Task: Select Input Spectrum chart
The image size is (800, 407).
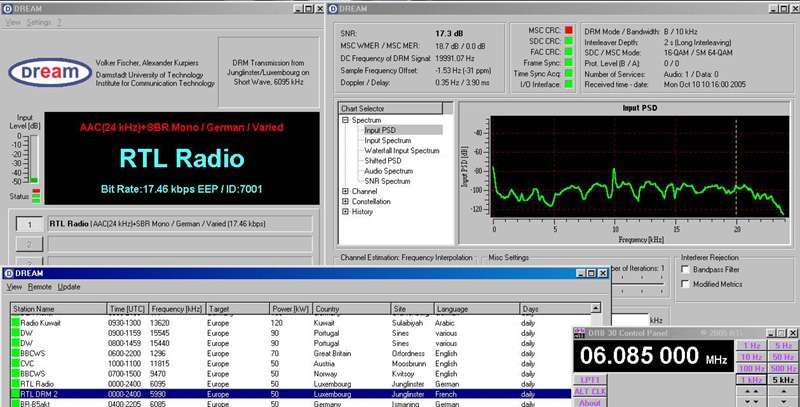Action: [387, 140]
